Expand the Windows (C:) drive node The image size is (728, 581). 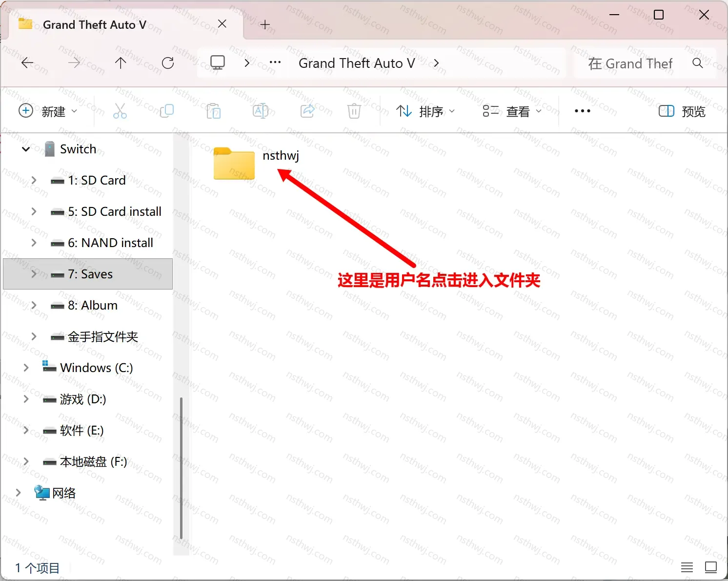pos(26,368)
